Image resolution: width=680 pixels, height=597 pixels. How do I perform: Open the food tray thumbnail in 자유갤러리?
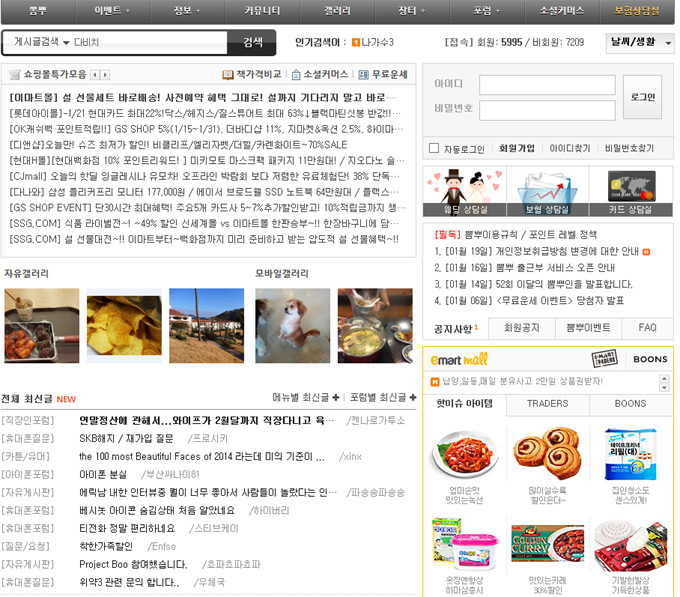(x=42, y=326)
